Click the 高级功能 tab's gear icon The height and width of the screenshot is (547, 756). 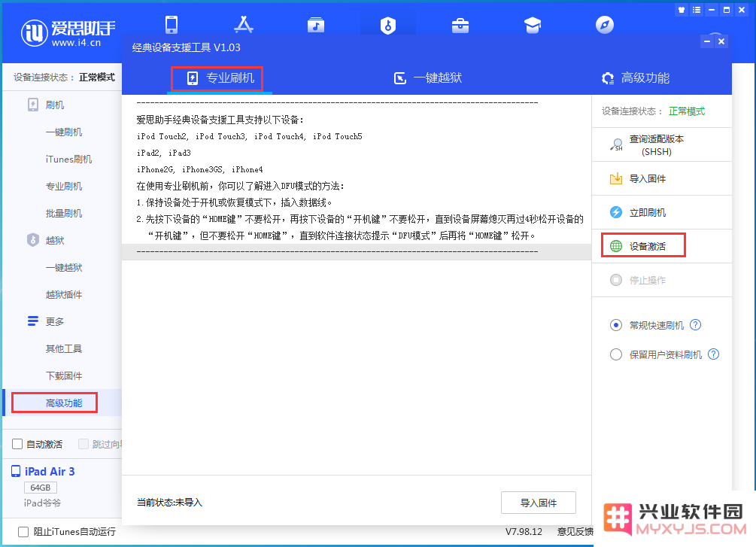pyautogui.click(x=608, y=78)
